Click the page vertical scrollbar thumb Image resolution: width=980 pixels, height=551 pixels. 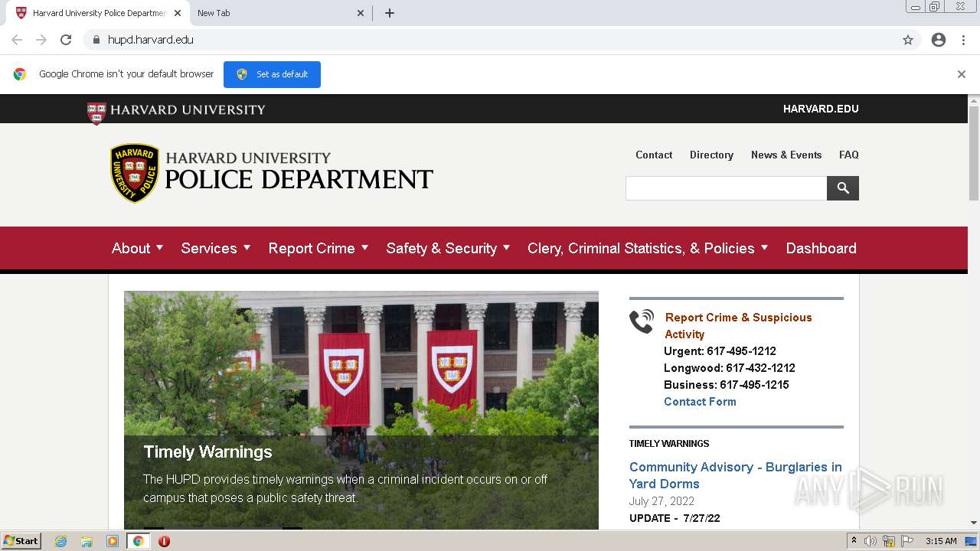coord(974,153)
